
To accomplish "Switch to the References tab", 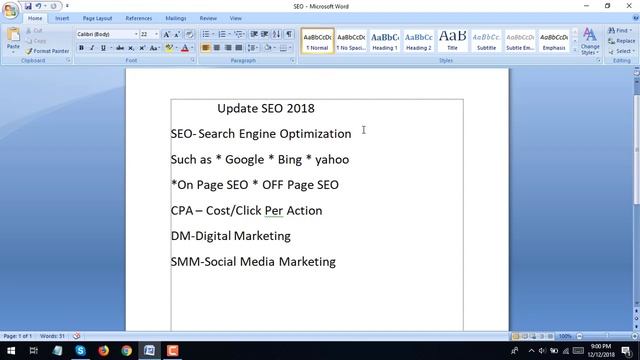I will [x=139, y=18].
